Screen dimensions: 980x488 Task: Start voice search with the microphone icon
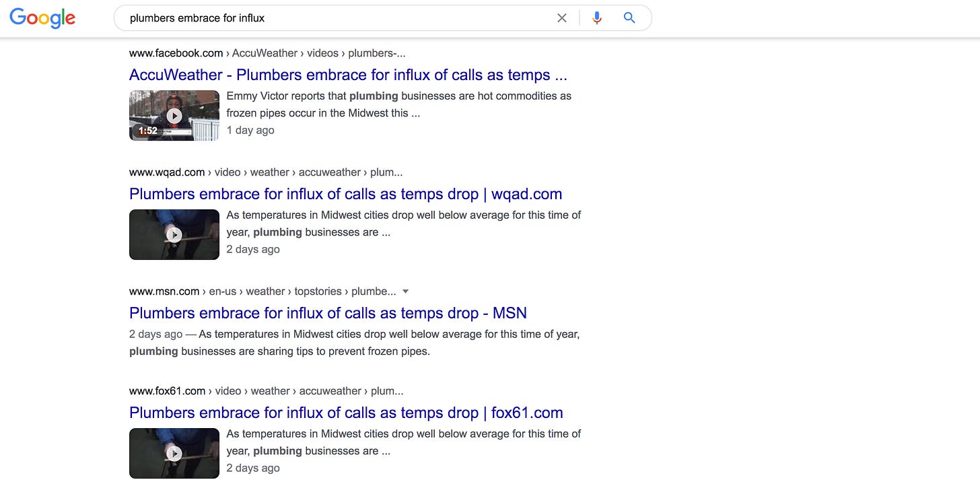tap(596, 18)
